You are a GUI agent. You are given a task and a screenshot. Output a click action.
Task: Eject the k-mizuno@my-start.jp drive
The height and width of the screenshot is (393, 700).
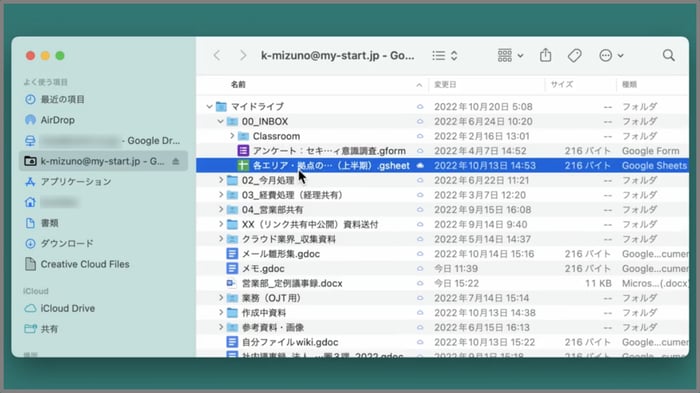[176, 161]
